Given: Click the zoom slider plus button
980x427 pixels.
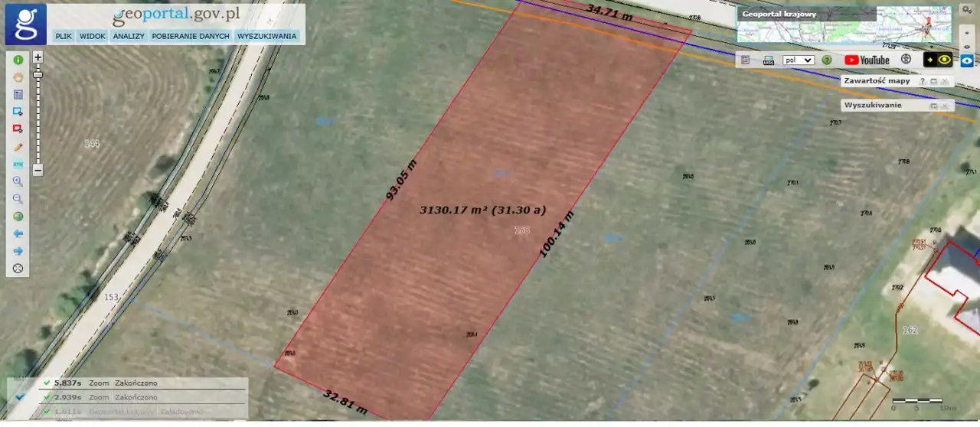Looking at the screenshot, I should click(x=38, y=57).
